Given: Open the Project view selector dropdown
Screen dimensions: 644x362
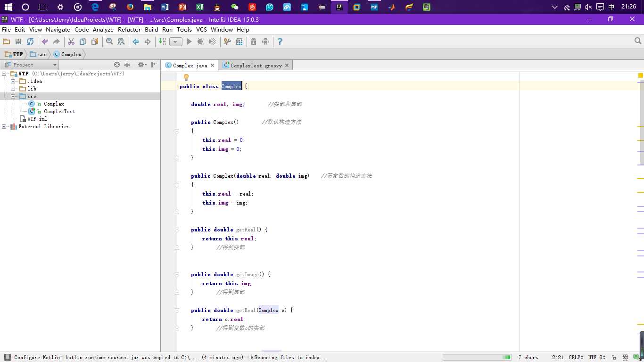Looking at the screenshot, I should pos(31,65).
